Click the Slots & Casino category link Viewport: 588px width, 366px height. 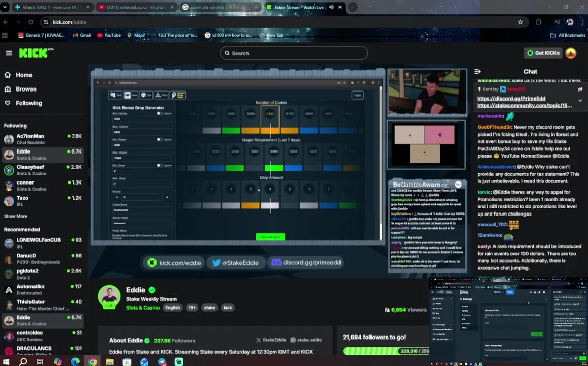click(143, 308)
